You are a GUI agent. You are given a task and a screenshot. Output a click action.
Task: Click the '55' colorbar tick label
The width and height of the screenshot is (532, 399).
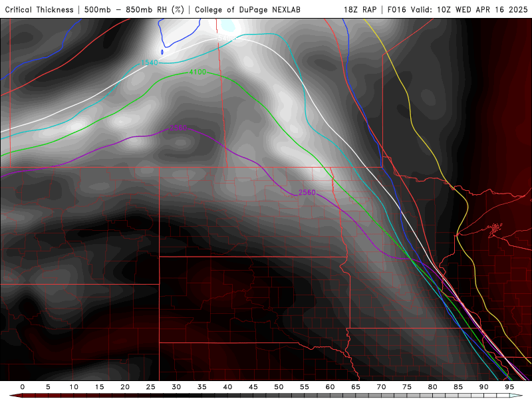tap(305, 387)
